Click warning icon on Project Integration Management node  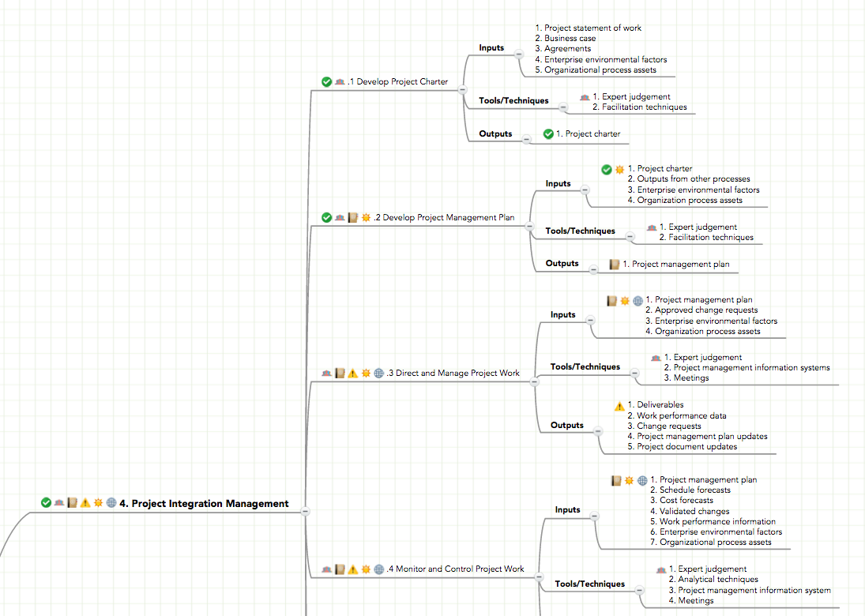[85, 503]
